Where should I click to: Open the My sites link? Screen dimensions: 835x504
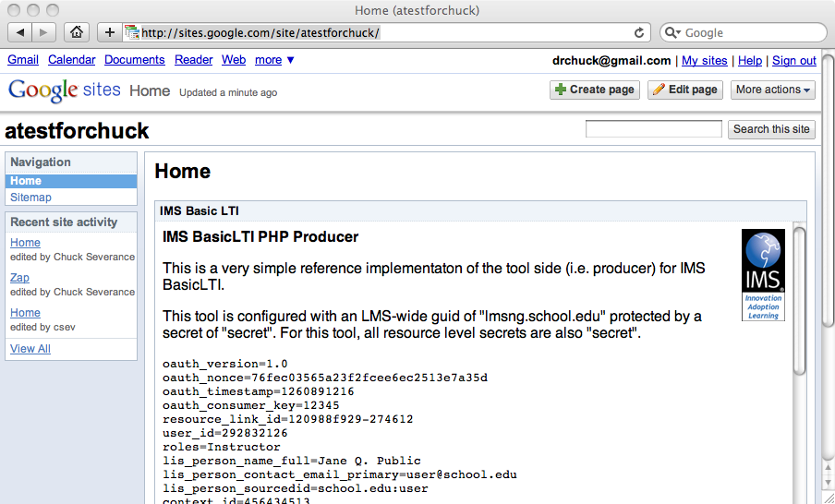[705, 61]
